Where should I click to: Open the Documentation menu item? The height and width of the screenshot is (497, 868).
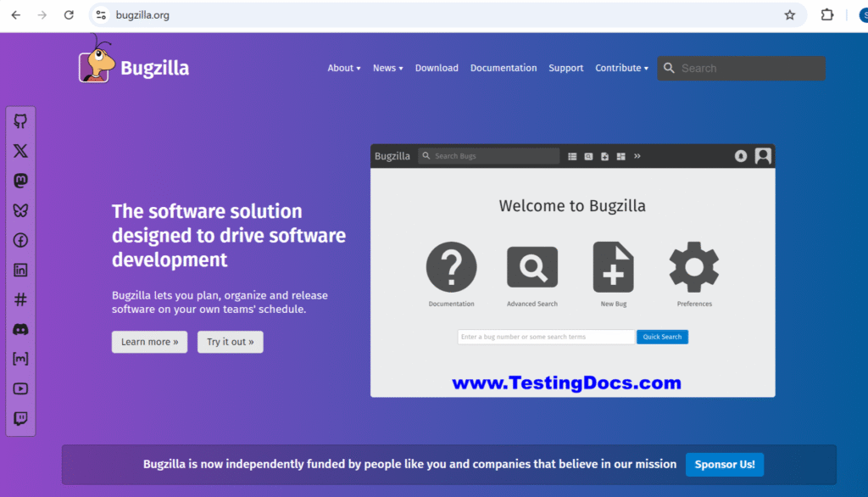(504, 68)
